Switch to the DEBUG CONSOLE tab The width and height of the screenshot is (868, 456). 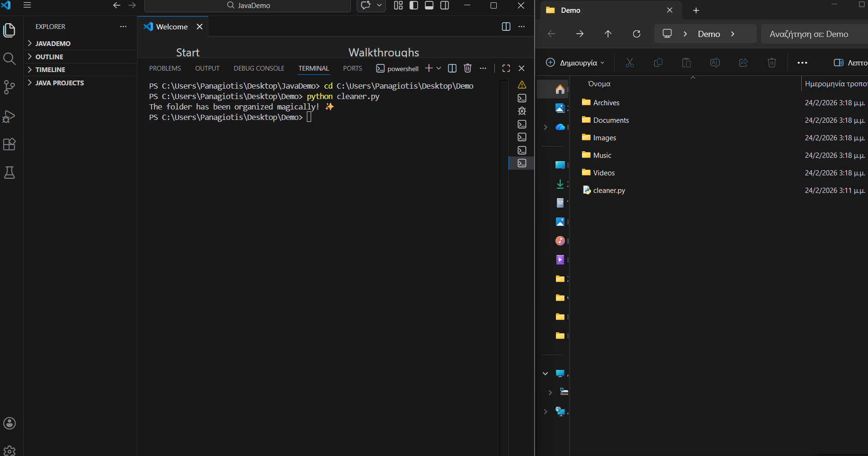[x=259, y=68]
